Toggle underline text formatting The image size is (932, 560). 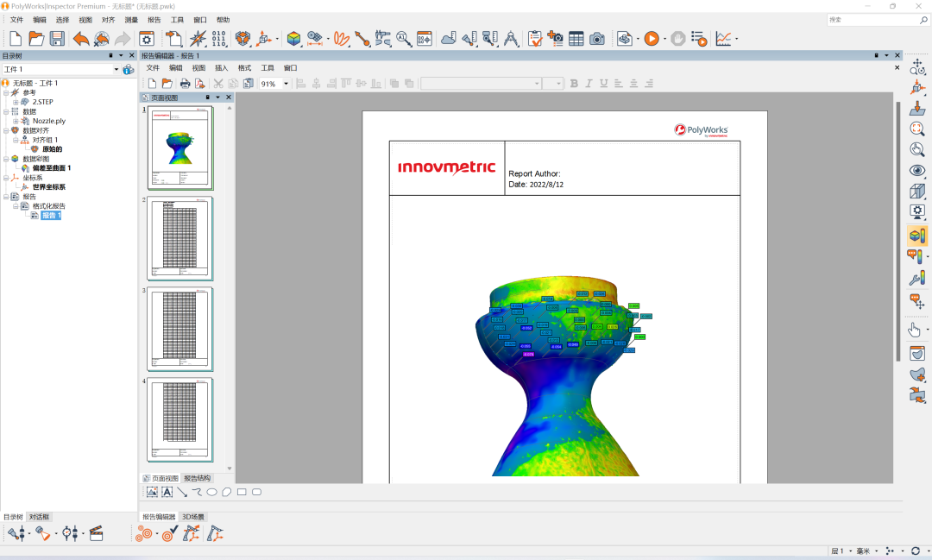click(603, 84)
